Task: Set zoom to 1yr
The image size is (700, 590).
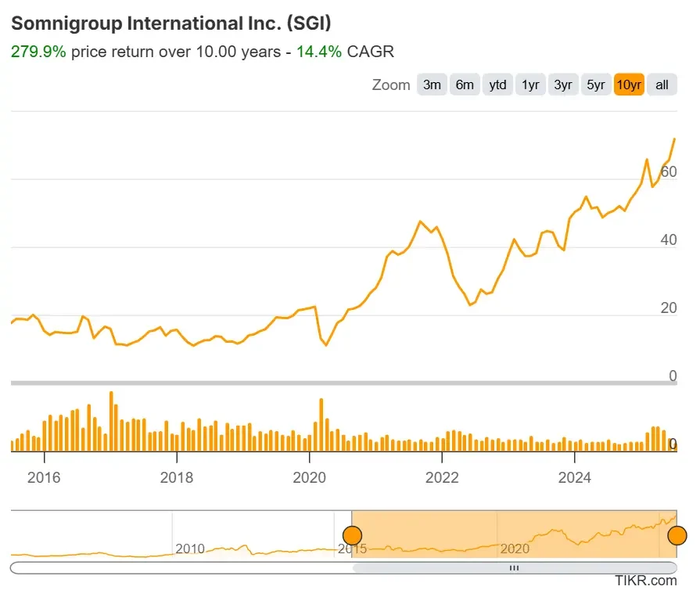Action: 530,85
